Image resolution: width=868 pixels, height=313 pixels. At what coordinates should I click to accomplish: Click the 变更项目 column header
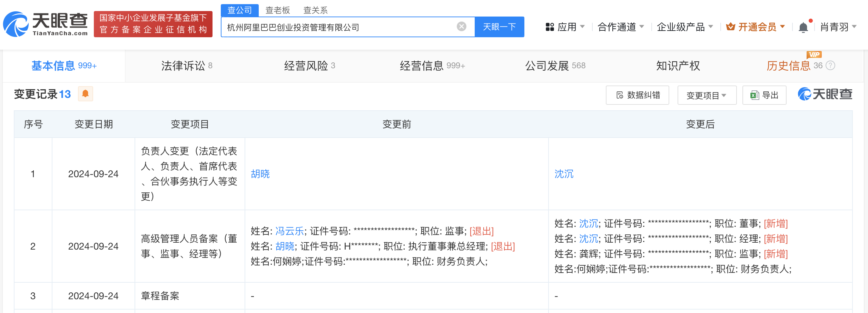[190, 124]
